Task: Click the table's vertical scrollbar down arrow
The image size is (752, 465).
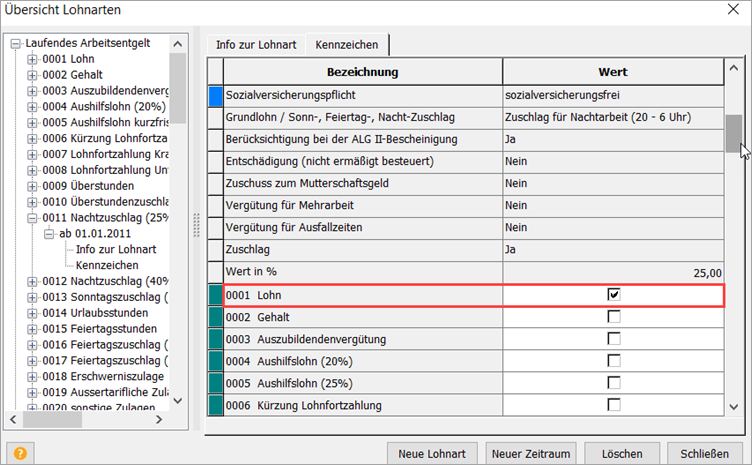Action: (x=734, y=405)
